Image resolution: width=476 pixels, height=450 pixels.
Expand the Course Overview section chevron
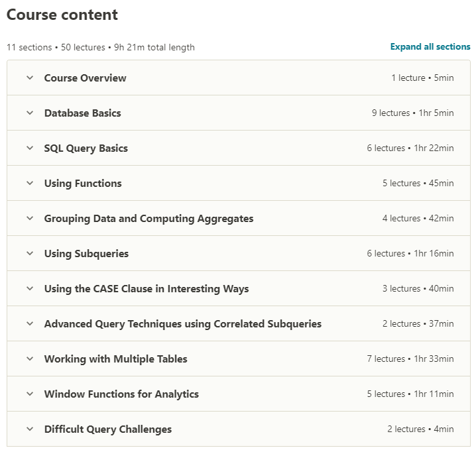point(30,78)
